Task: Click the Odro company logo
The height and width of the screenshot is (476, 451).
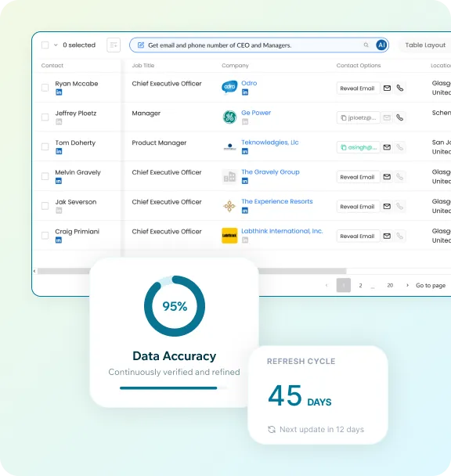Action: (229, 88)
